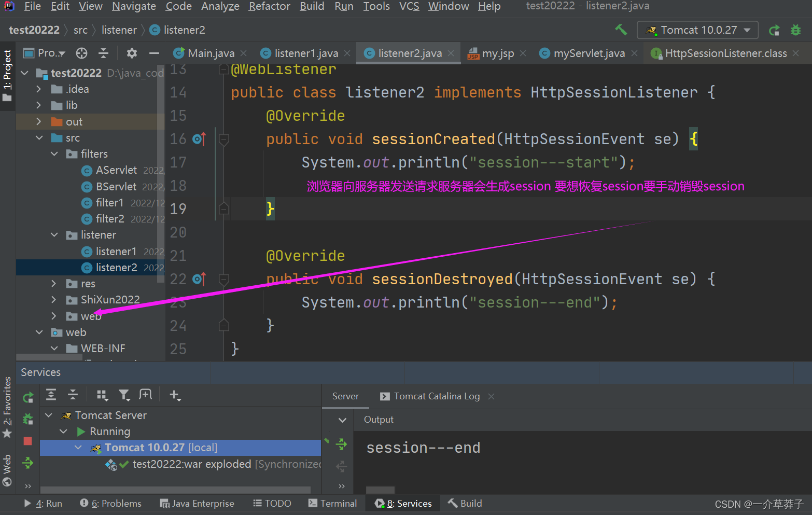
Task: Switch to the myServlet.java editor tab
Action: 589,53
